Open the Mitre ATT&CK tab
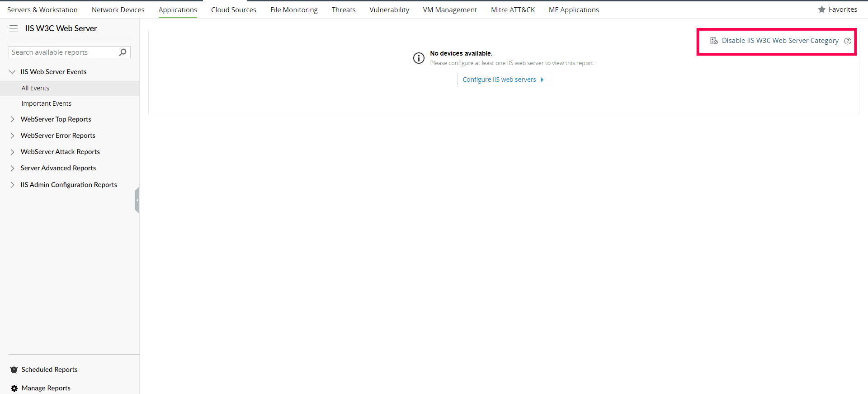This screenshot has height=394, width=868. tap(513, 9)
